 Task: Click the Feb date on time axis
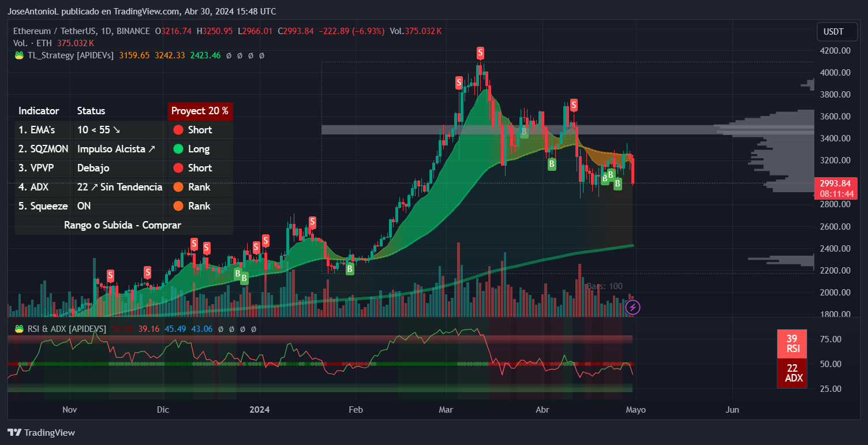pyautogui.click(x=356, y=410)
